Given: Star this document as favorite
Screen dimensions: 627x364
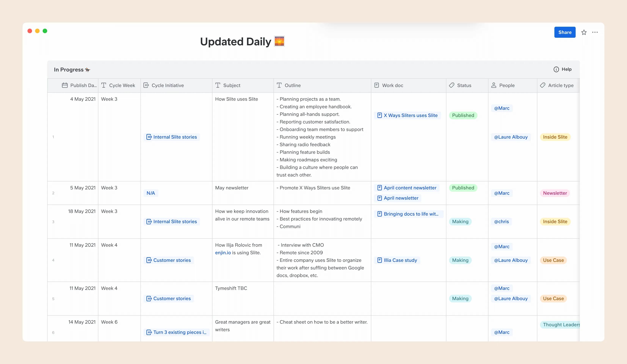Looking at the screenshot, I should [584, 32].
